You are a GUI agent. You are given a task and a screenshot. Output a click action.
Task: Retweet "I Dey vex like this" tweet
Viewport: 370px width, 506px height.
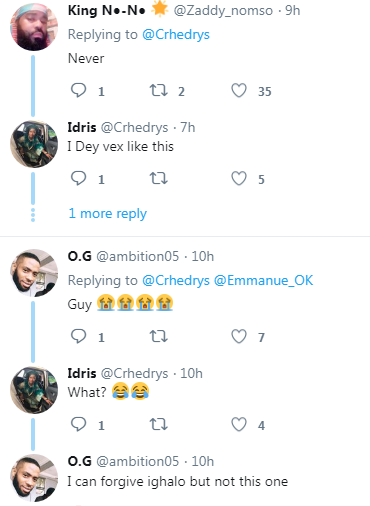coord(158,178)
